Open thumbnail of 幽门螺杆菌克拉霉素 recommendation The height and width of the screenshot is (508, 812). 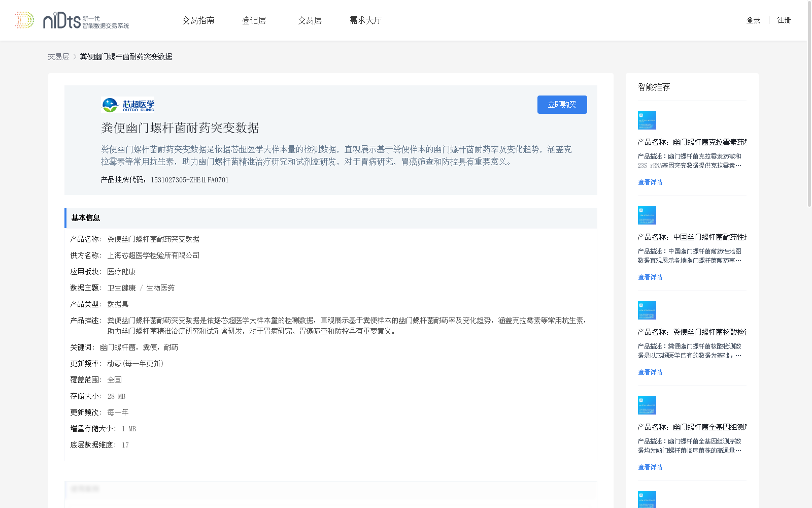[647, 120]
